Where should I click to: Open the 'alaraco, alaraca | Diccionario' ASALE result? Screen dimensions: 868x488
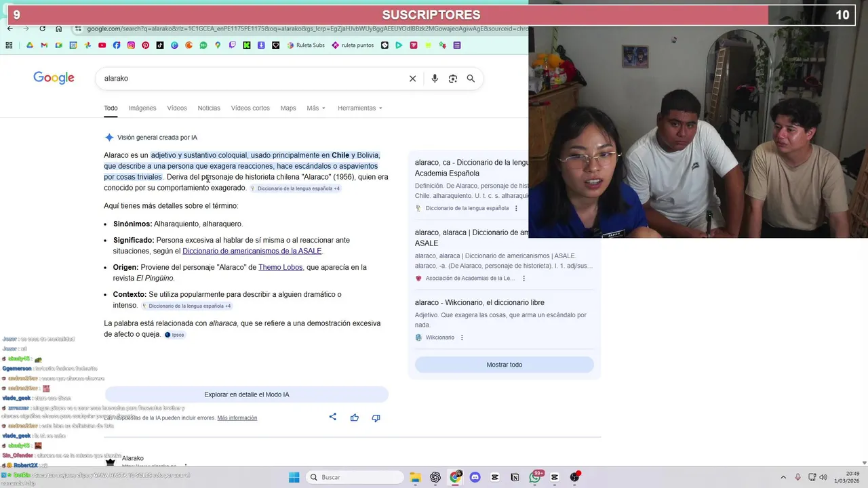tap(472, 238)
